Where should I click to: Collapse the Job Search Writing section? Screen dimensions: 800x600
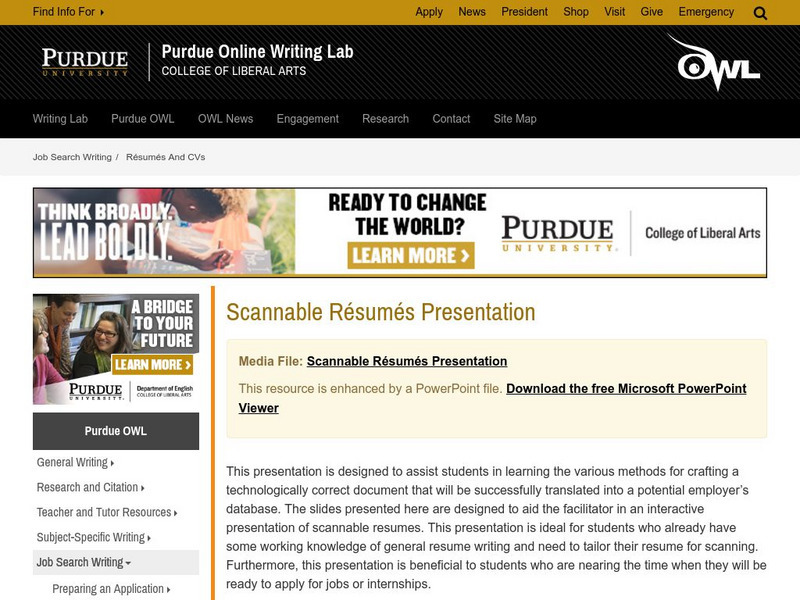(x=83, y=562)
